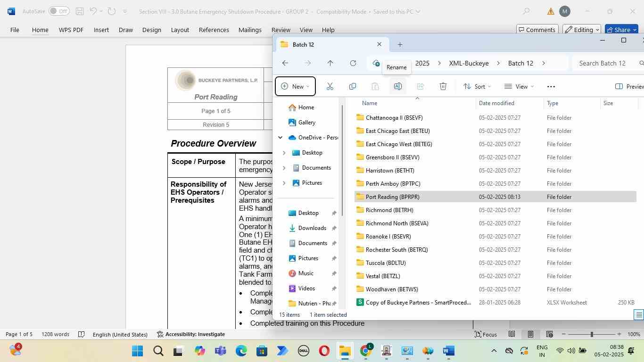
Task: Click Accessibility: Investigate in status bar
Action: tap(191, 334)
